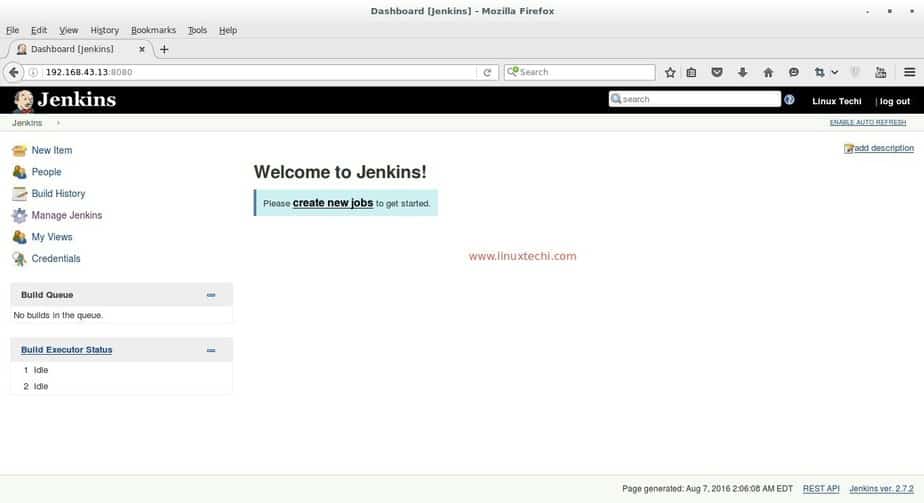Click the shield icon in the toolbar
Screen dimensions: 924x503
click(855, 72)
